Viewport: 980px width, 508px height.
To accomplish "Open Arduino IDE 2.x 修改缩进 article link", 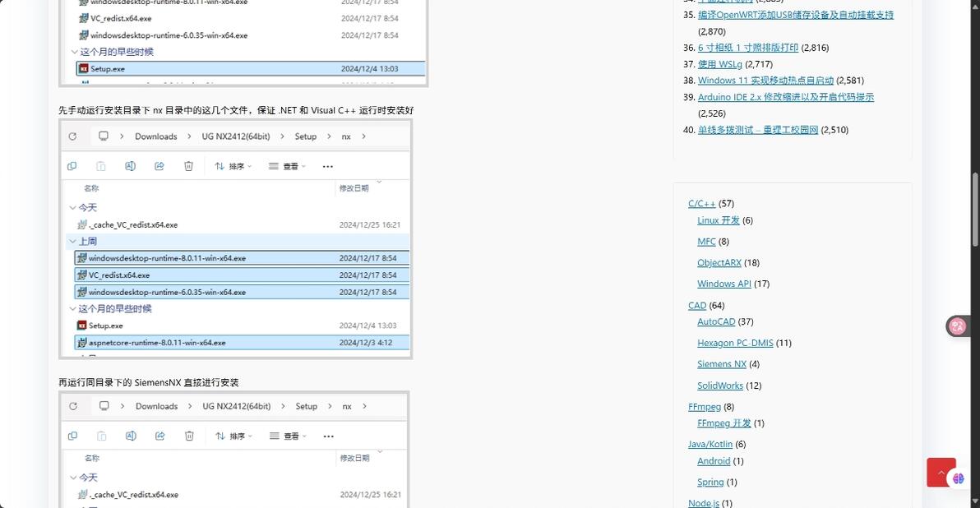I will 786,97.
